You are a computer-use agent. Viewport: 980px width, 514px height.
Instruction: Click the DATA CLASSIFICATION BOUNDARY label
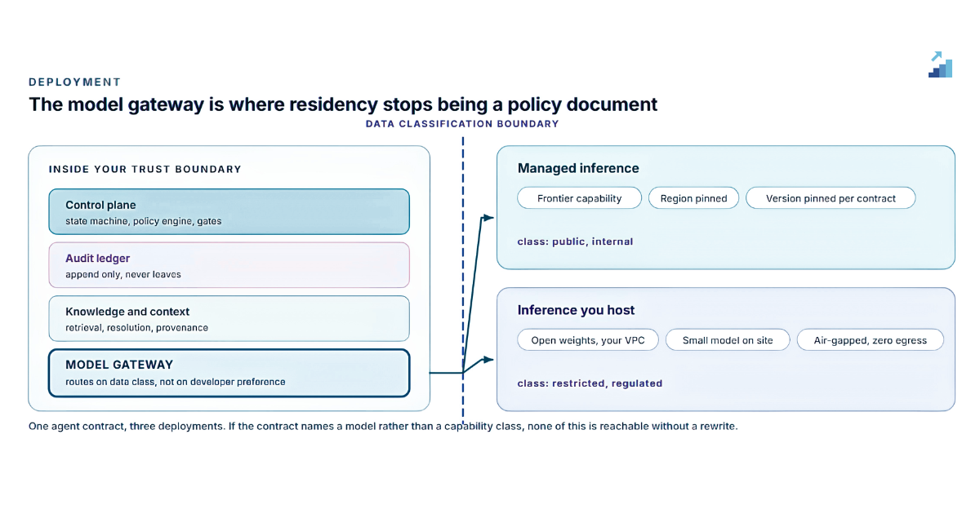tap(462, 124)
